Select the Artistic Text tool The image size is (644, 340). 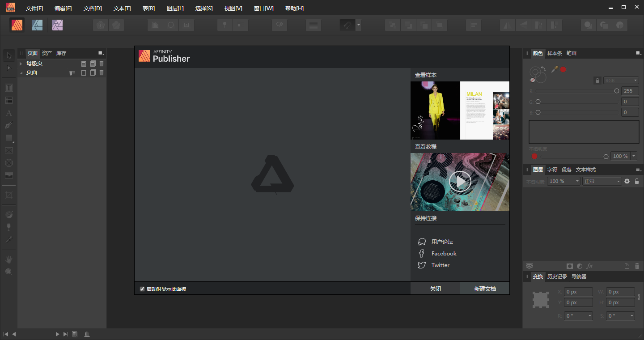[9, 113]
